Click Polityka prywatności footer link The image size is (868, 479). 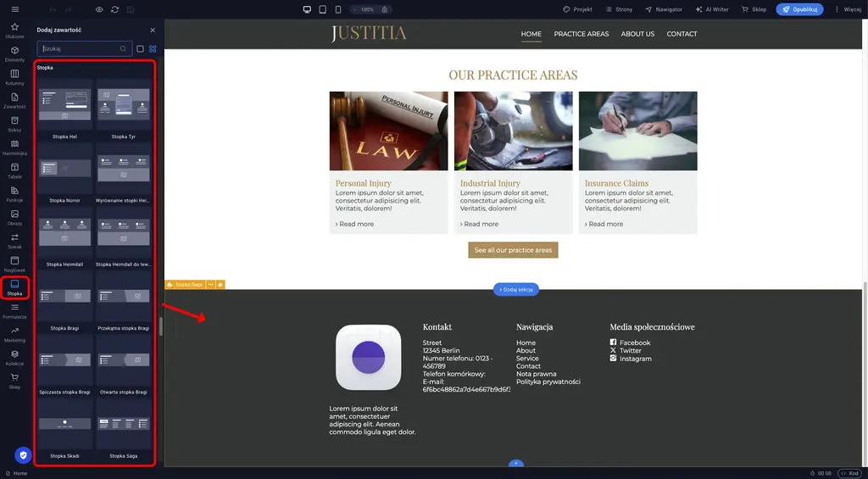(x=548, y=382)
